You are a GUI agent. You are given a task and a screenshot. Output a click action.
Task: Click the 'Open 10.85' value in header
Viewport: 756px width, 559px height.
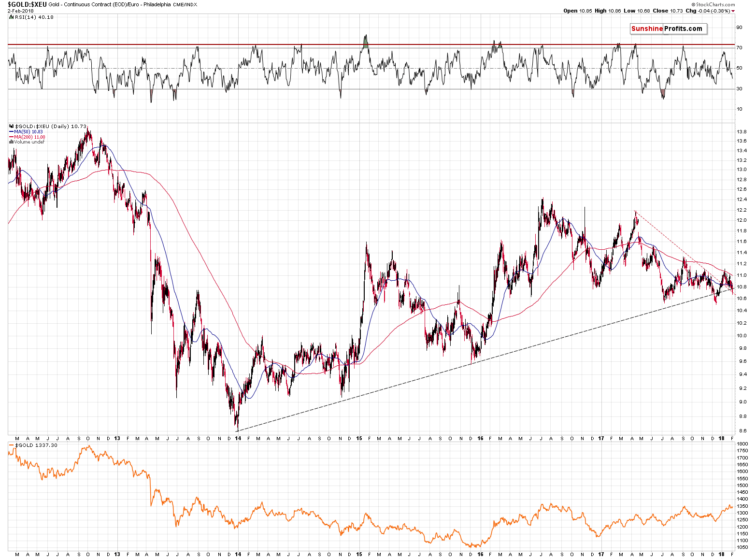click(x=577, y=11)
